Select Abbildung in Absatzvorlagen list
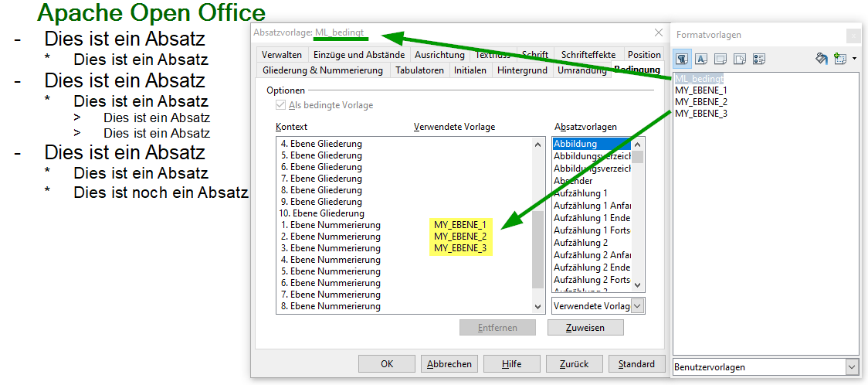This screenshot has height=385, width=868. [x=592, y=144]
